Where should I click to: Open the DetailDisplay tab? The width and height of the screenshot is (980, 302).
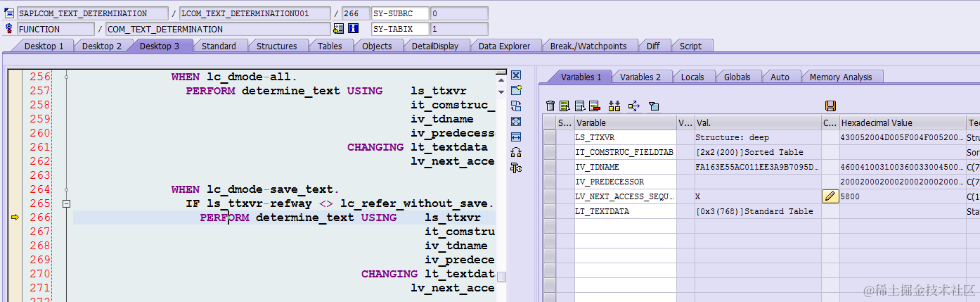tap(435, 46)
